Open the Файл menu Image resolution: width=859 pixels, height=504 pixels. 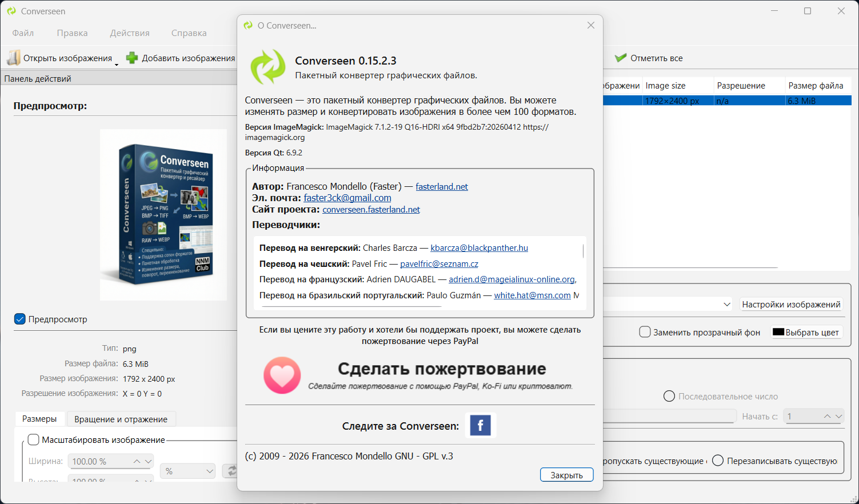pos(23,33)
